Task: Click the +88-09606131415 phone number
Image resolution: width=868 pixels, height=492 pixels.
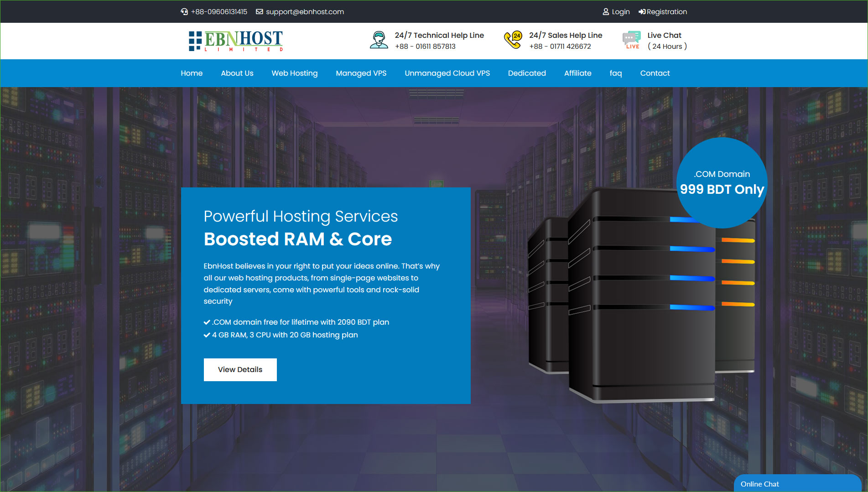Action: point(219,12)
